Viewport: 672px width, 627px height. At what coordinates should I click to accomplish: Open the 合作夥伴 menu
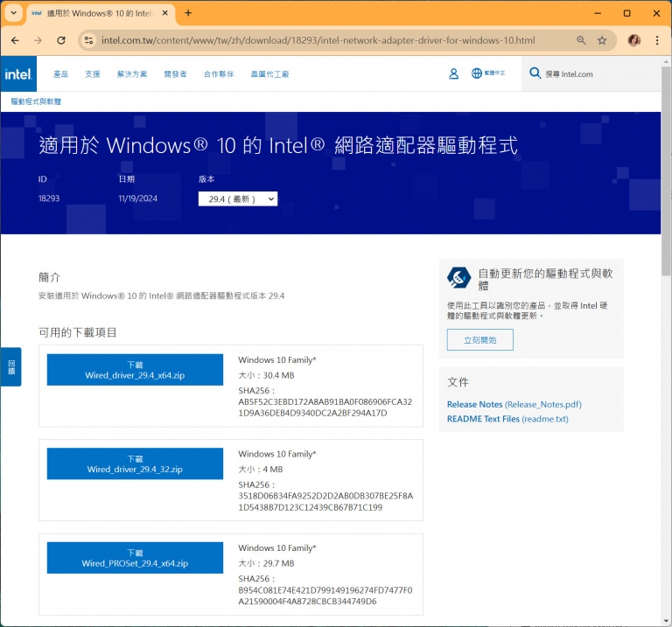[x=219, y=74]
